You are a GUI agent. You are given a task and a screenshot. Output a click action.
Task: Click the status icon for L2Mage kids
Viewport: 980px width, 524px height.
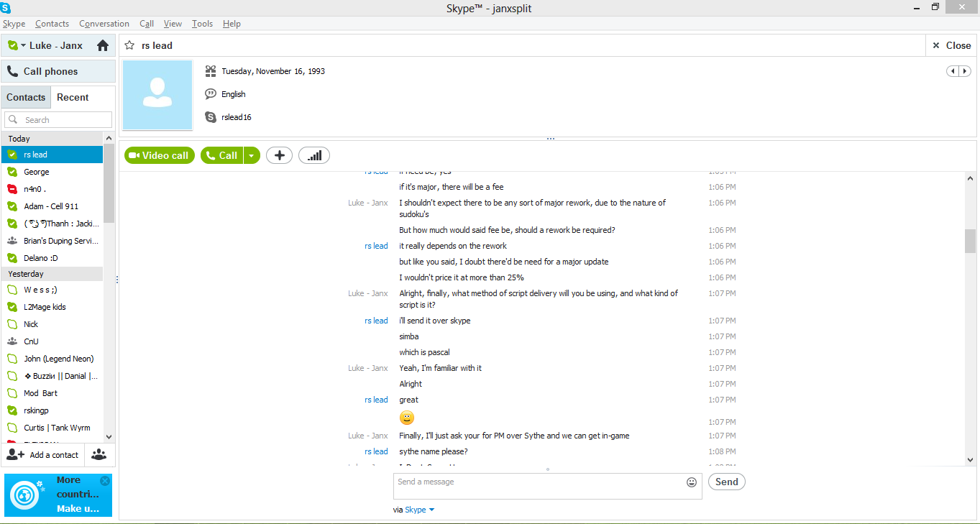[x=12, y=307]
